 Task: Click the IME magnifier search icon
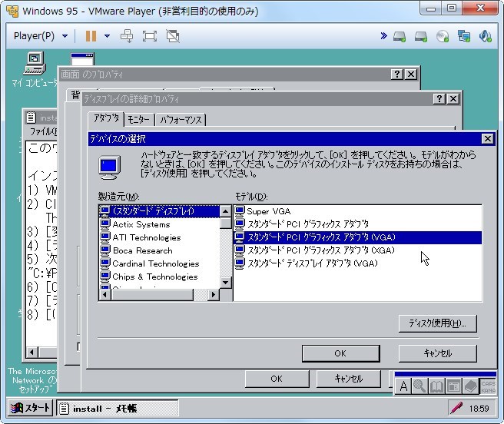(x=419, y=386)
